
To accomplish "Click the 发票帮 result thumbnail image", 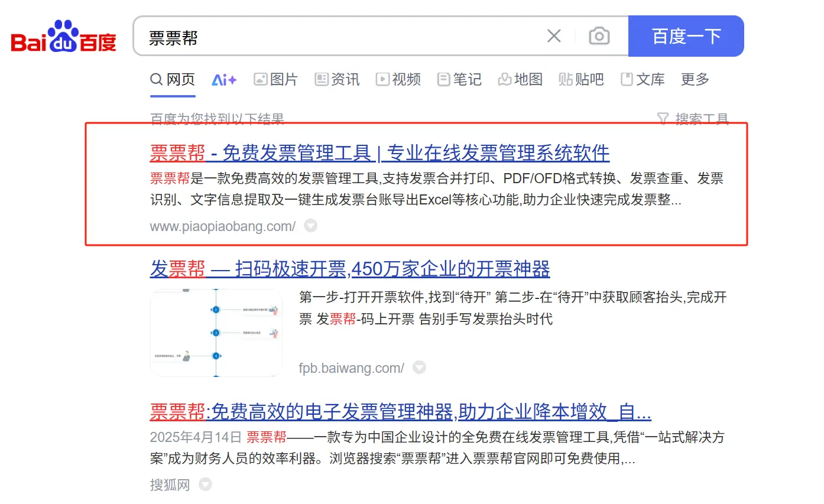I will (x=216, y=333).
